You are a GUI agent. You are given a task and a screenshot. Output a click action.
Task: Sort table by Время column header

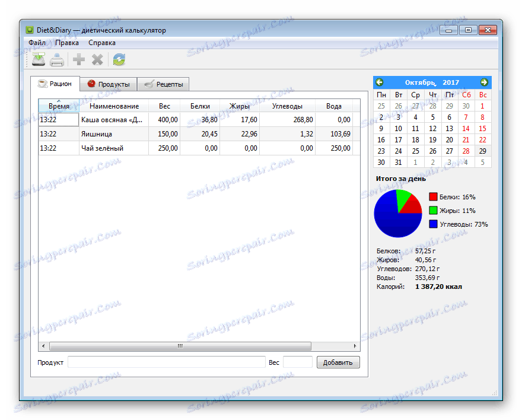pyautogui.click(x=59, y=106)
